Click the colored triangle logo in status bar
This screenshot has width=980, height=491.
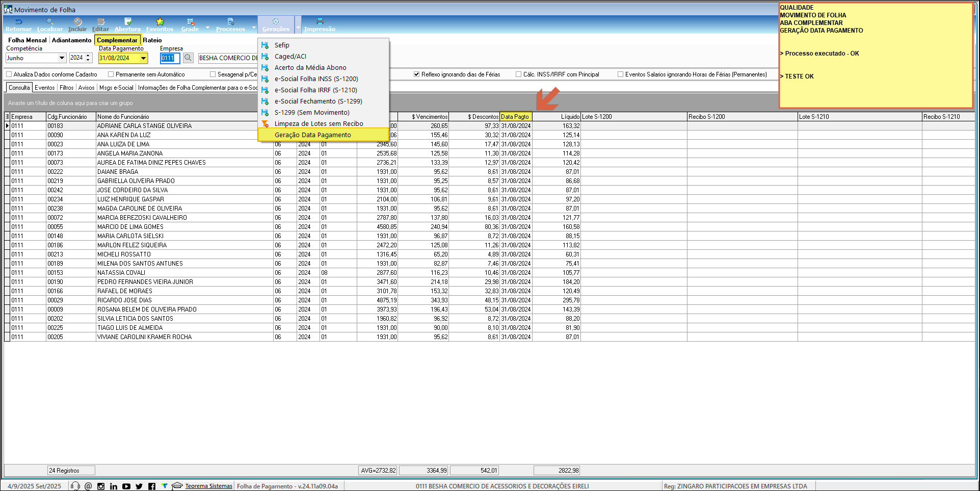point(164,485)
